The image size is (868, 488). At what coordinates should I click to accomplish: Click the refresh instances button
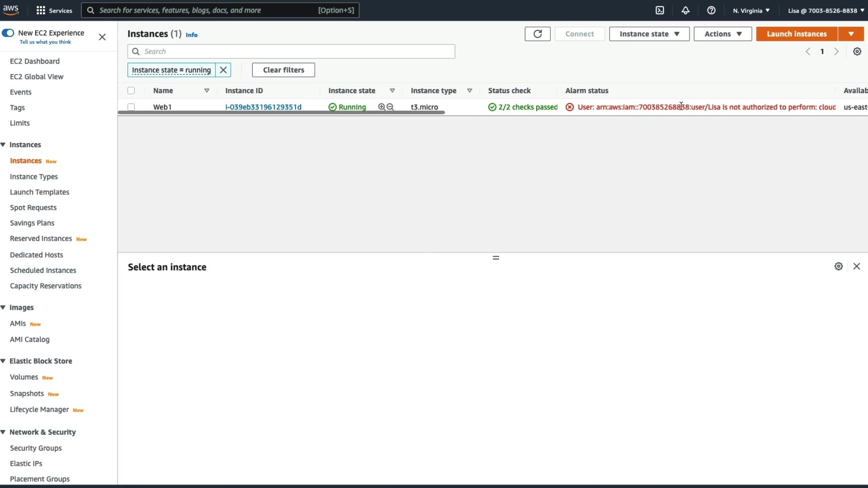coord(538,34)
